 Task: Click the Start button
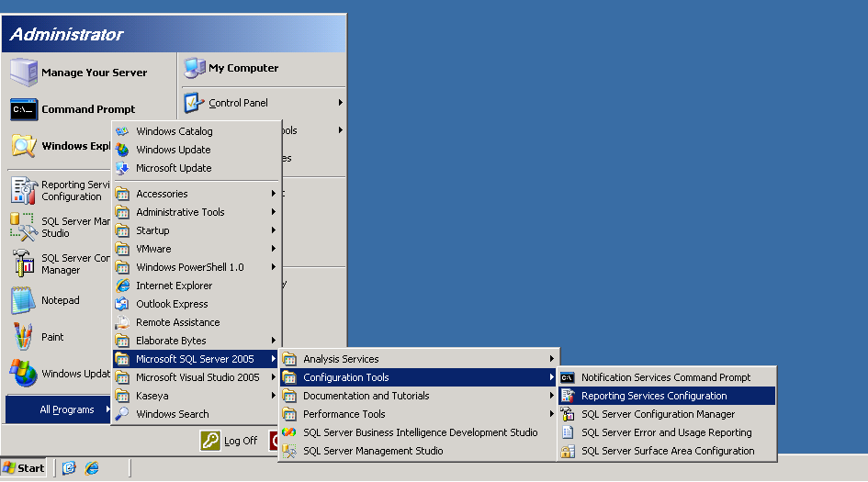point(23,468)
